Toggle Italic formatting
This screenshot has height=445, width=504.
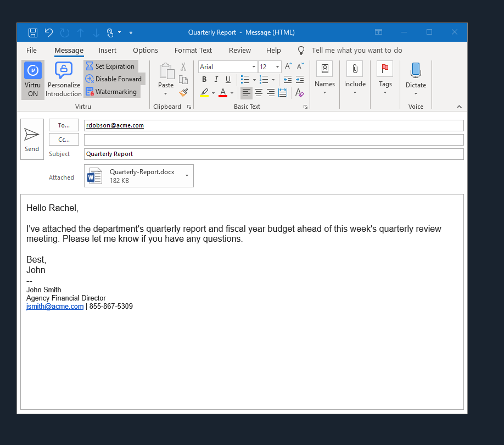click(x=216, y=80)
